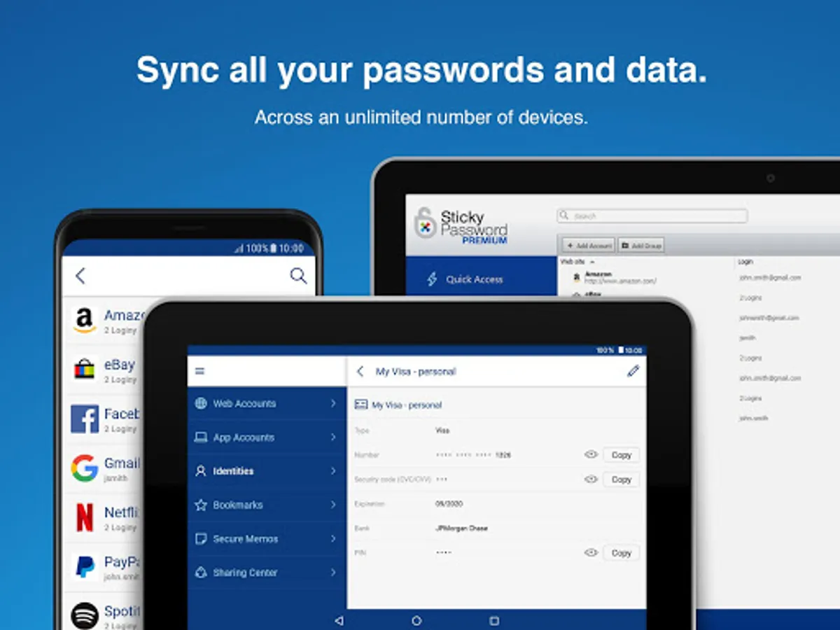This screenshot has height=630, width=840.
Task: Tap the back arrow on the phone
Action: coord(80,276)
